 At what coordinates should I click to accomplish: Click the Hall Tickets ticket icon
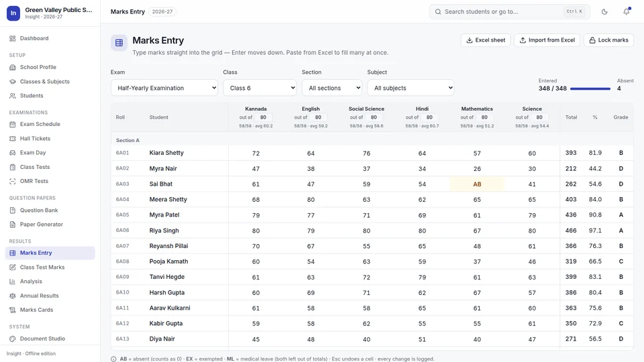(x=12, y=138)
